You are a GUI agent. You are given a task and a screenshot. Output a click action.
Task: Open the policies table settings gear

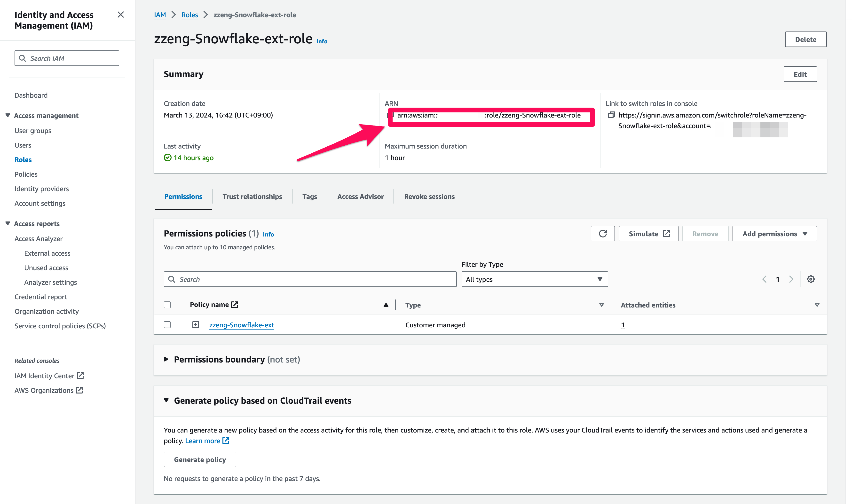pyautogui.click(x=811, y=279)
